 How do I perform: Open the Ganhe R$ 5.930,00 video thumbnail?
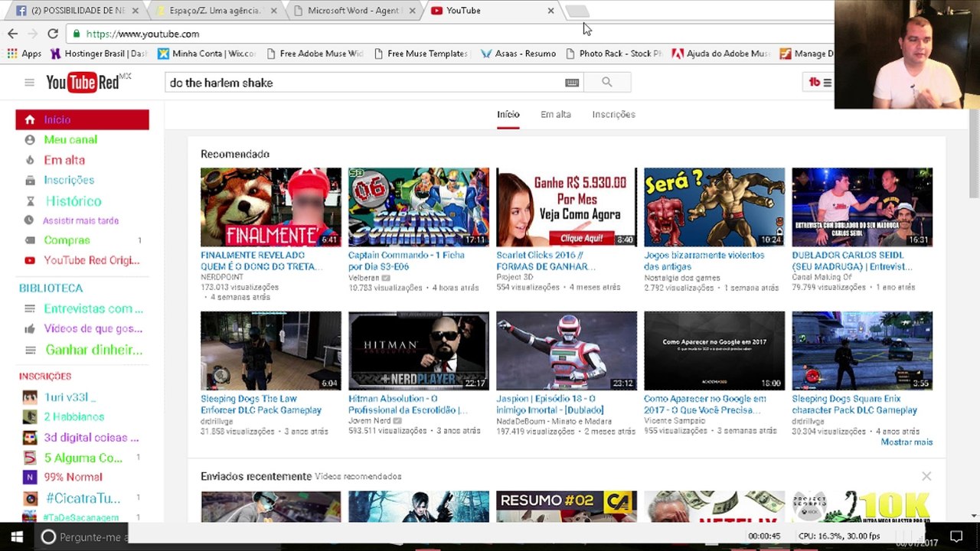(567, 207)
